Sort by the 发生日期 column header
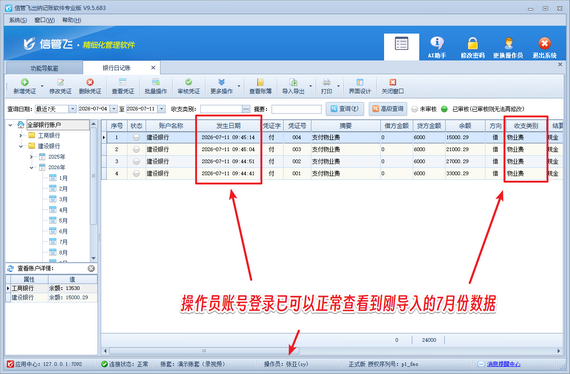Screen dimensions: 570x374 click(x=228, y=126)
